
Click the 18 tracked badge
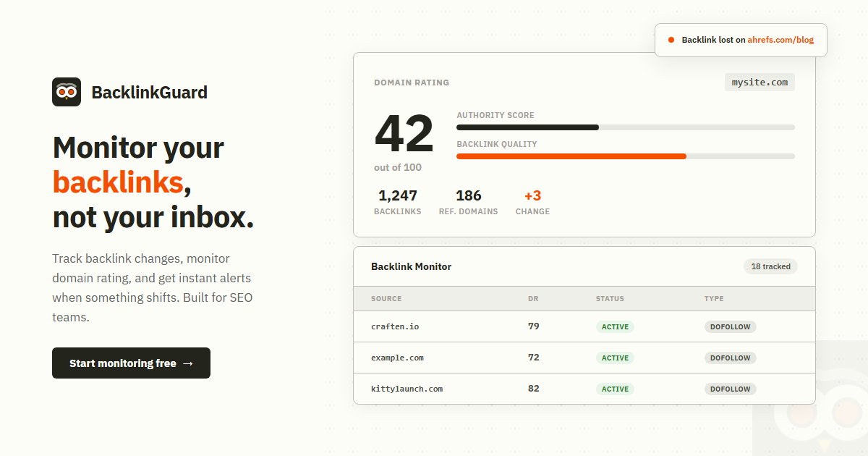pos(770,266)
